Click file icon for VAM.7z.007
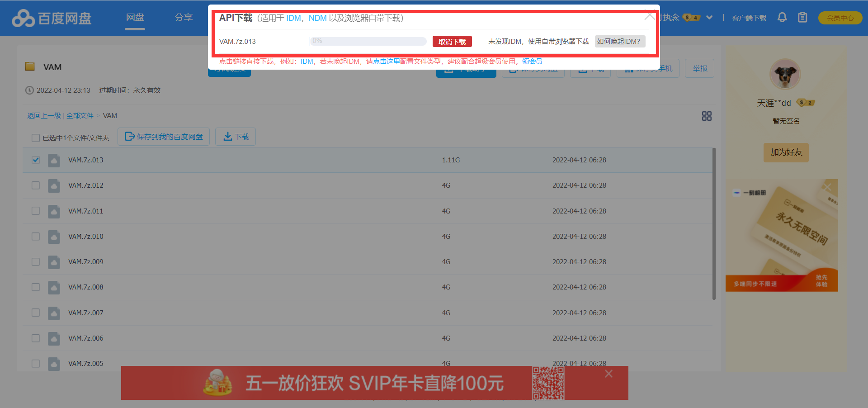Screen dimensions: 868x408 pyautogui.click(x=54, y=313)
